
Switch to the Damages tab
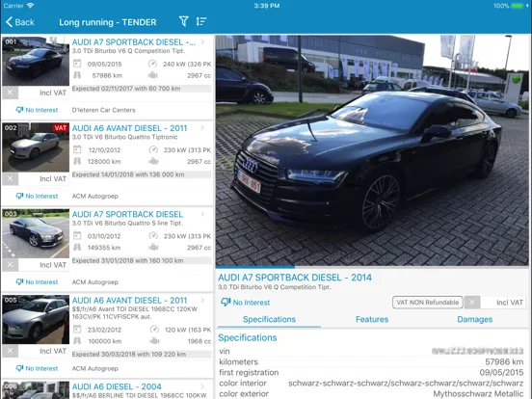[x=475, y=319]
